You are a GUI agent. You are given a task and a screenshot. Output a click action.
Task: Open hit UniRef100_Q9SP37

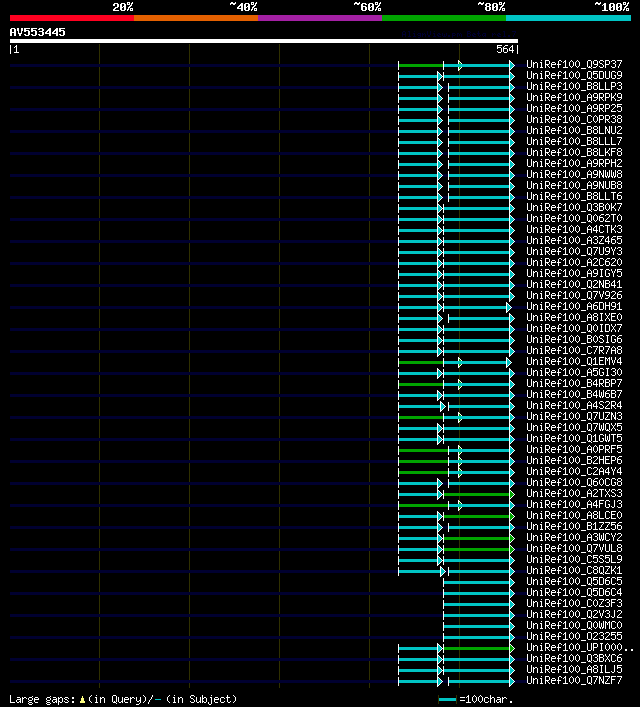[574, 64]
